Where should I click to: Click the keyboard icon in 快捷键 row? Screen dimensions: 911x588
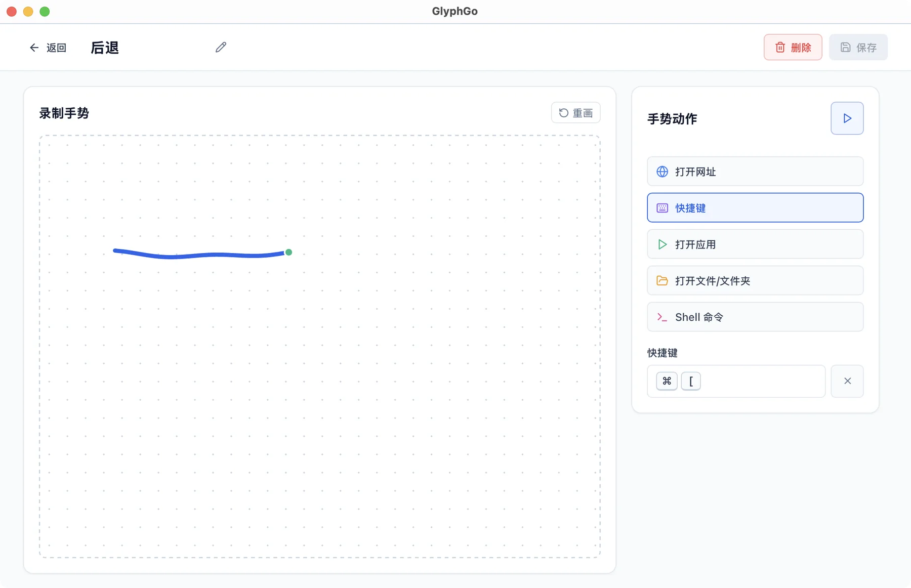click(662, 208)
